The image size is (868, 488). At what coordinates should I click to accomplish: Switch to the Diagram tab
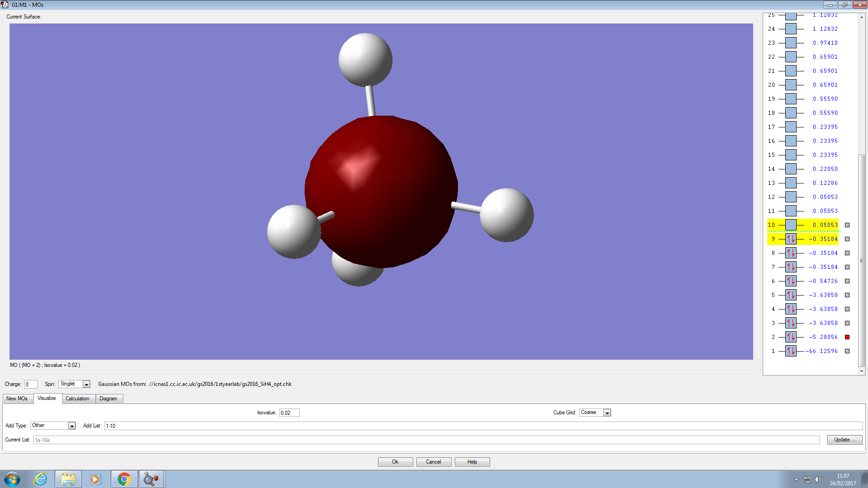tap(108, 399)
